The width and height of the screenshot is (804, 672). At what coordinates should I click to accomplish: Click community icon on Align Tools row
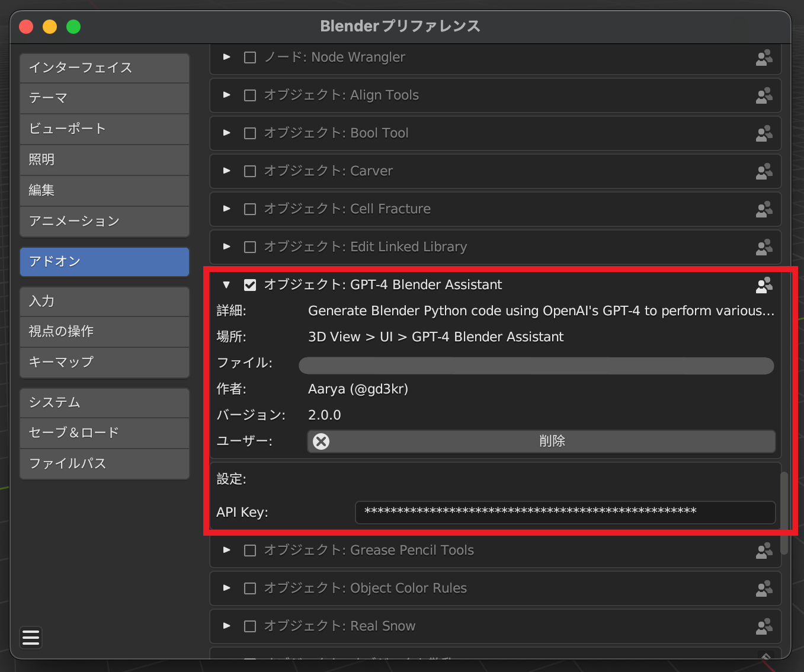pyautogui.click(x=764, y=95)
